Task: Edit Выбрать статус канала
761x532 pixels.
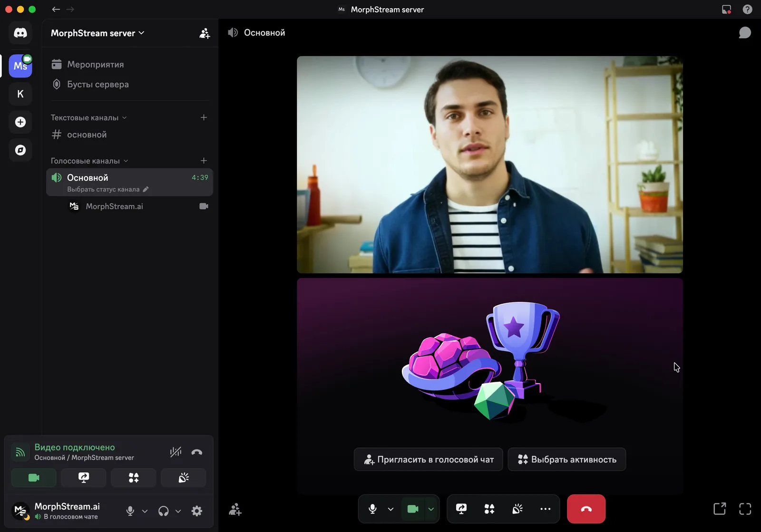Action: pyautogui.click(x=108, y=189)
